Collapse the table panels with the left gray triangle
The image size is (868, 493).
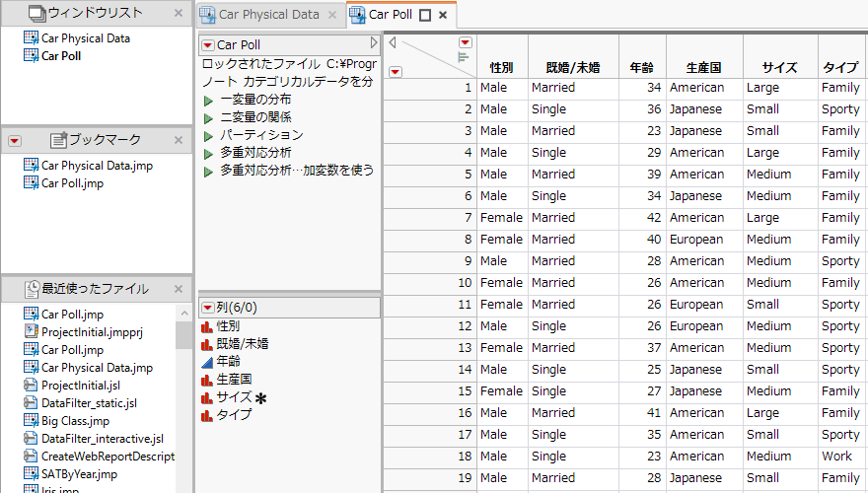click(x=392, y=43)
